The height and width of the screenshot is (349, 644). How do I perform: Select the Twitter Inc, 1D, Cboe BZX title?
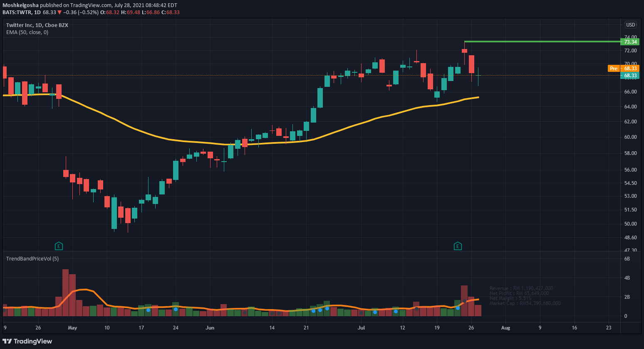37,25
